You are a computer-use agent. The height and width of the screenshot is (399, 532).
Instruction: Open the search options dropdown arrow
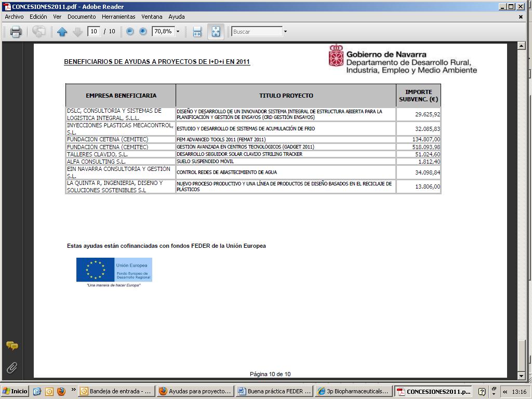[x=285, y=32]
